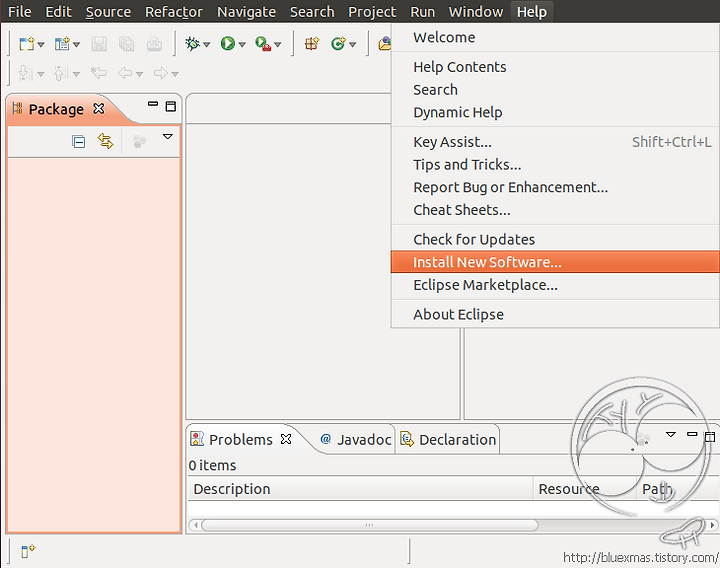Image resolution: width=720 pixels, height=568 pixels.
Task: Click the Back navigation arrow icon
Action: pos(125,73)
